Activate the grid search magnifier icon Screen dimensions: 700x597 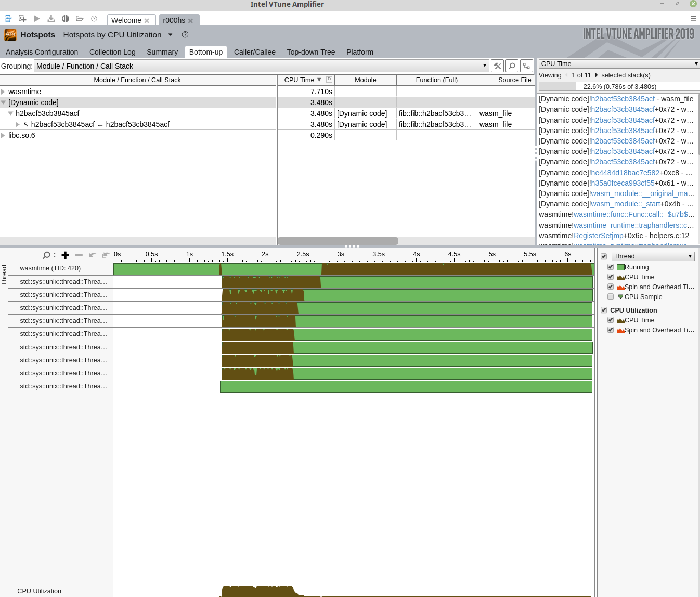tap(512, 66)
